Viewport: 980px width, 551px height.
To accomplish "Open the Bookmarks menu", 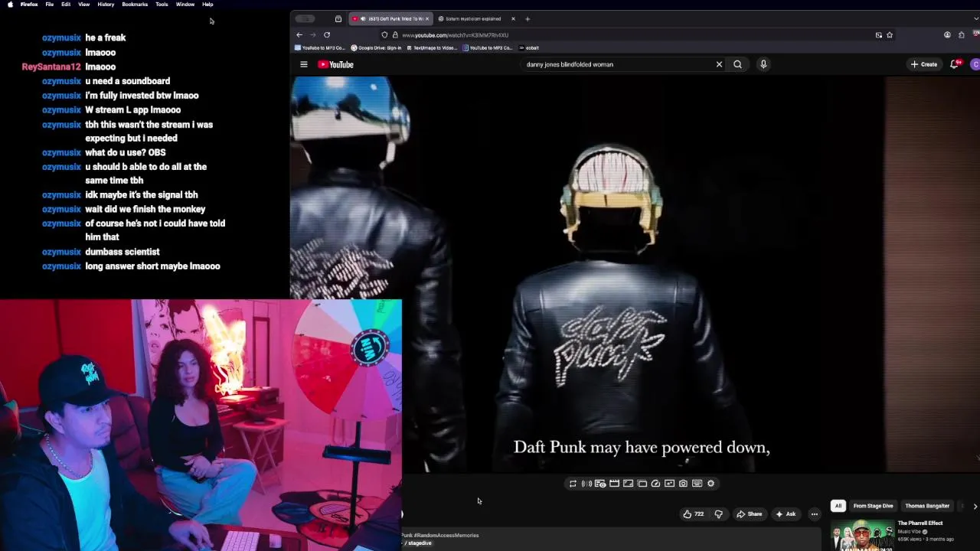I will 135,5.
